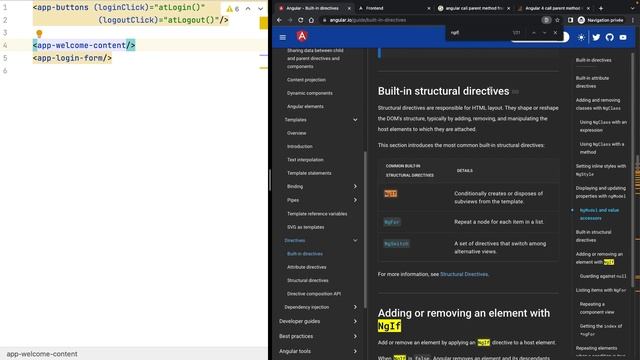The image size is (640, 360).
Task: Click the angular.io address bar
Action: click(x=433, y=20)
